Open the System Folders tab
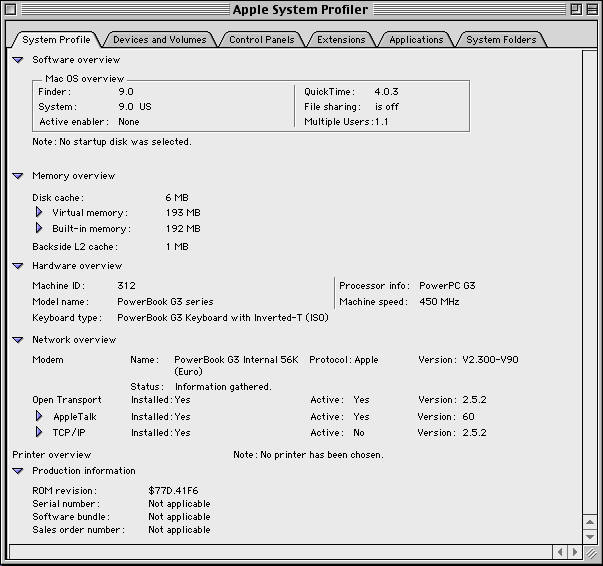The image size is (603, 566). tap(501, 40)
